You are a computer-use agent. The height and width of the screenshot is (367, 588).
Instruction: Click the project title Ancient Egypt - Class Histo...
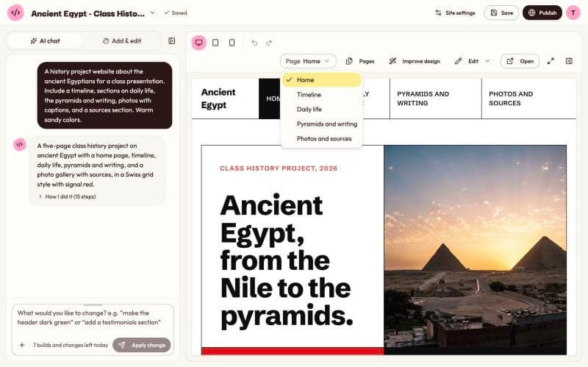click(x=87, y=13)
